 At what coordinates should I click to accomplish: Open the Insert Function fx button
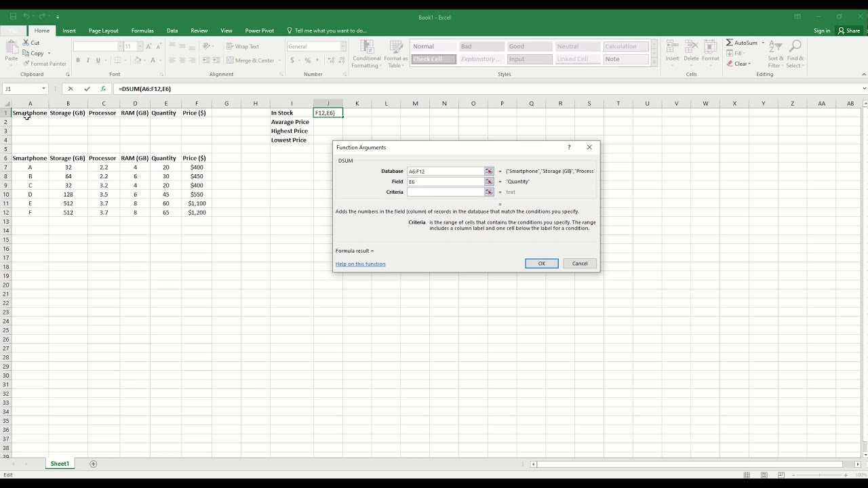pyautogui.click(x=103, y=89)
